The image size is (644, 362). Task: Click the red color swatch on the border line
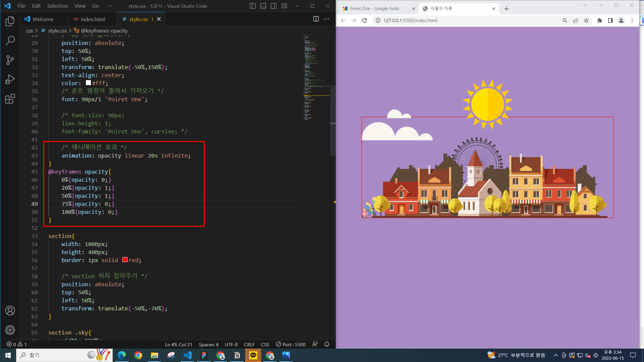pyautogui.click(x=125, y=260)
